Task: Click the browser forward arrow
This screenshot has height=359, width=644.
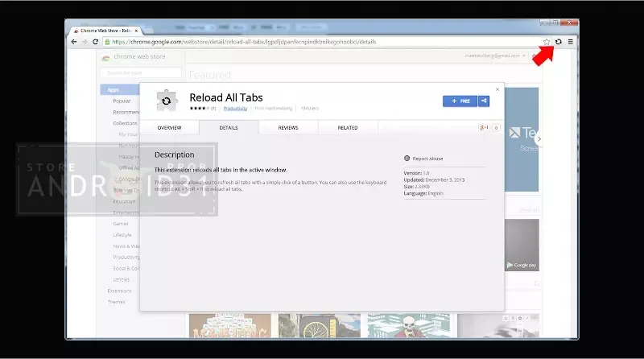Action: point(85,42)
